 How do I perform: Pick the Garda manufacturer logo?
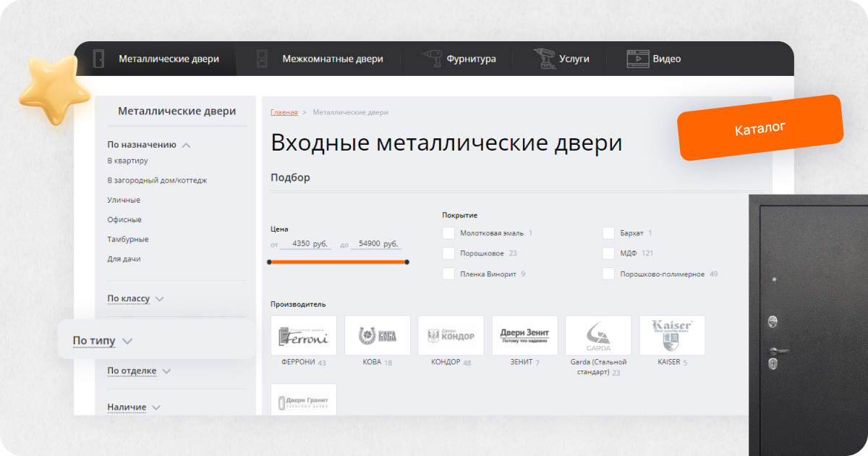[x=598, y=335]
